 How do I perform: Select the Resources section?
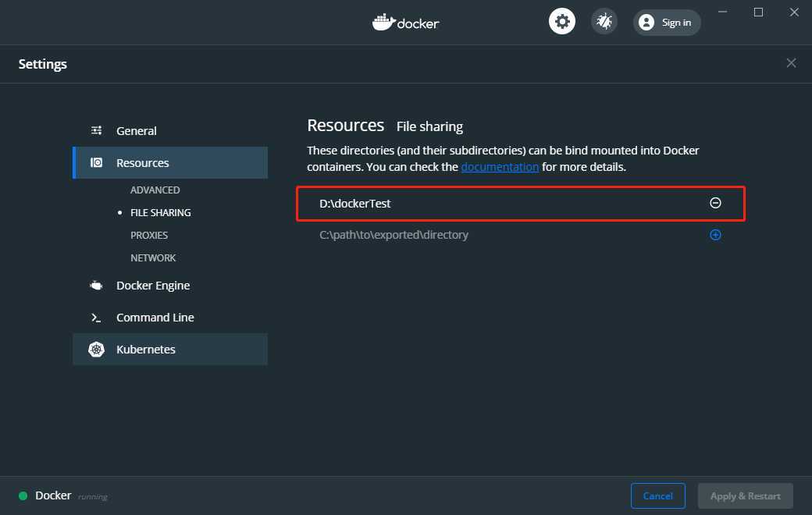tap(170, 162)
